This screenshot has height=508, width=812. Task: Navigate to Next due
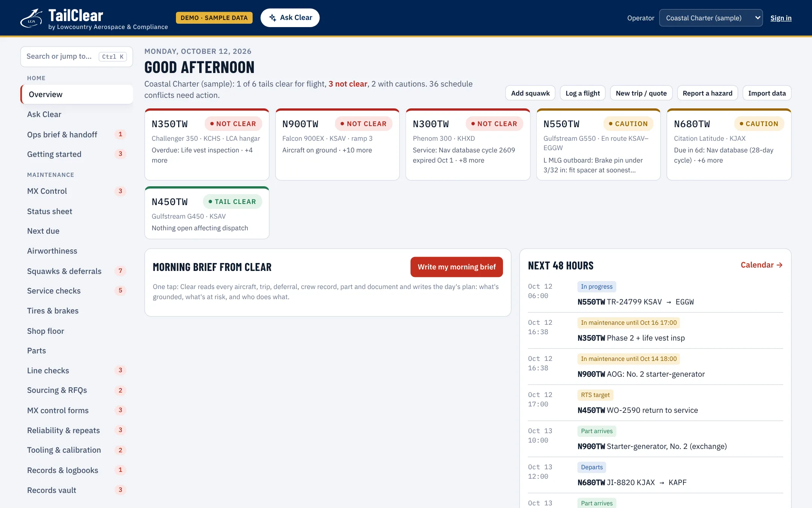pos(77,231)
